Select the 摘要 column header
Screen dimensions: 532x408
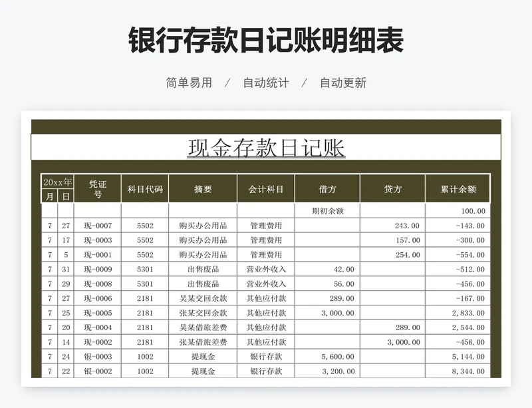pyautogui.click(x=203, y=189)
